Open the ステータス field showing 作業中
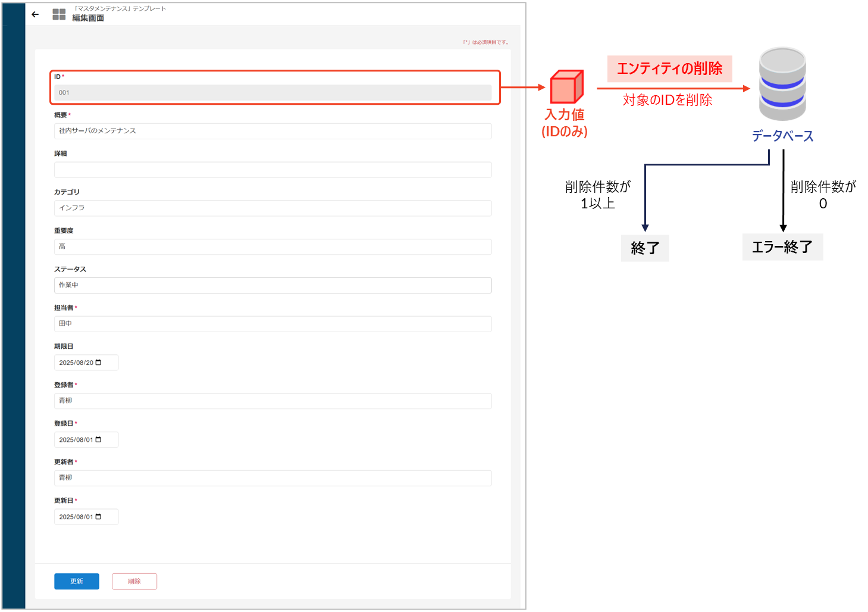This screenshot has width=868, height=612. click(x=272, y=285)
